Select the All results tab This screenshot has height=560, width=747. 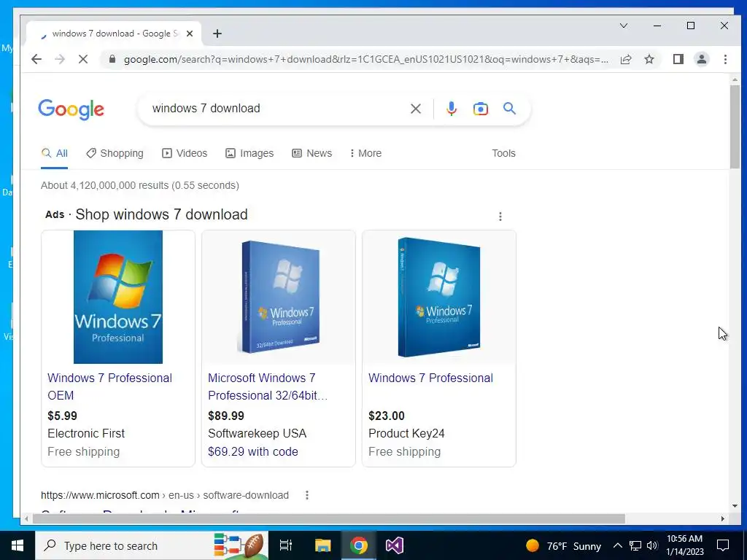click(54, 153)
